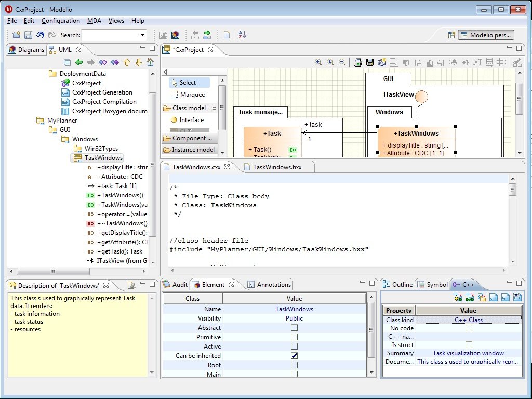Toggle the Active checkbox
532x399 pixels.
pos(294,347)
